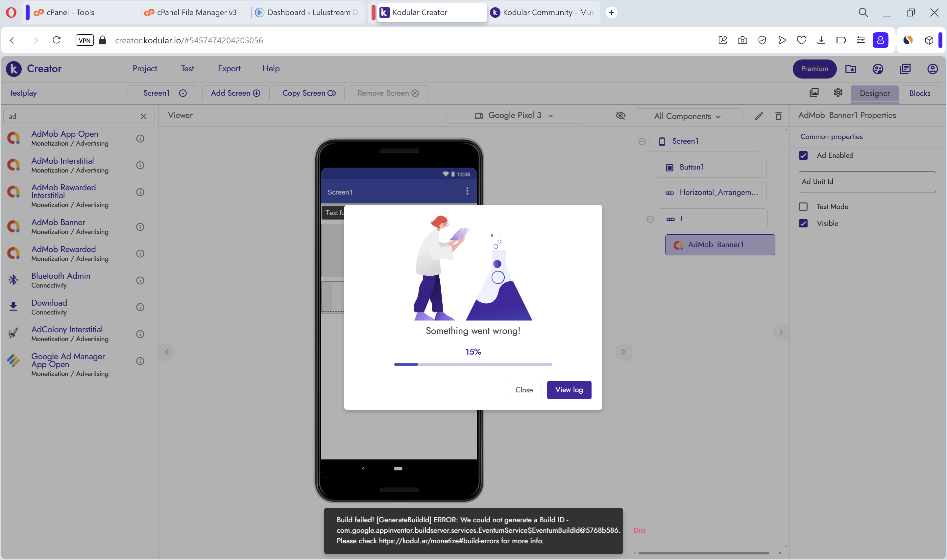Open the starred projects folder icon
Screen dimensions: 947x560
coord(850,69)
